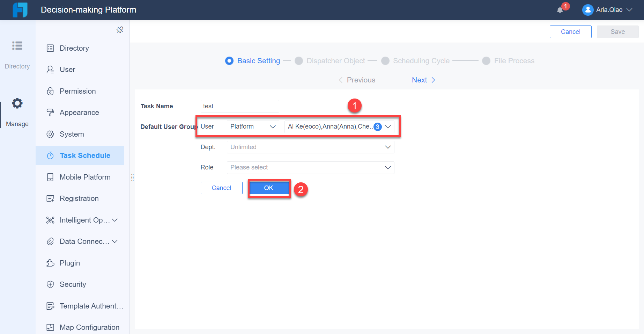Click the Mobile Platform icon
644x334 pixels.
[51, 177]
